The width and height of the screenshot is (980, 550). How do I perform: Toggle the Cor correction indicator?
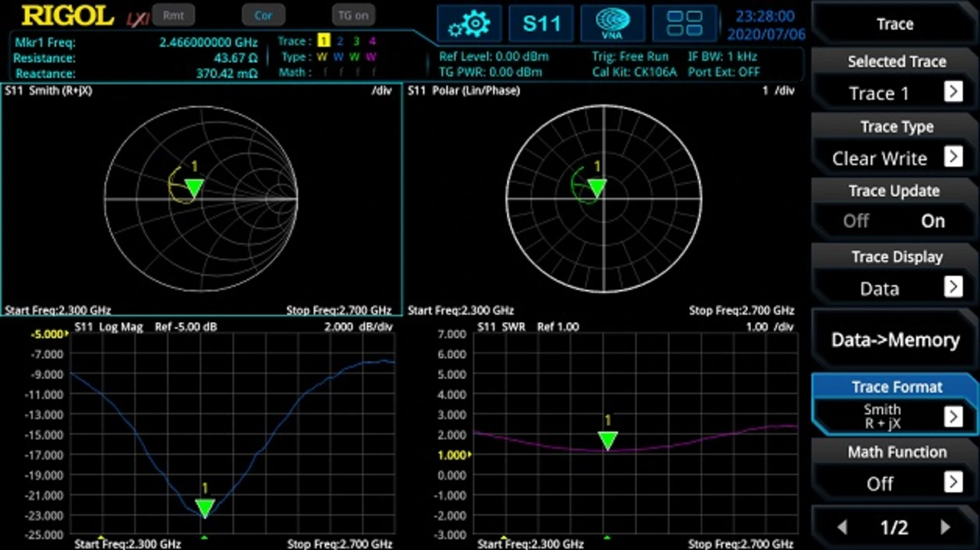click(x=263, y=15)
